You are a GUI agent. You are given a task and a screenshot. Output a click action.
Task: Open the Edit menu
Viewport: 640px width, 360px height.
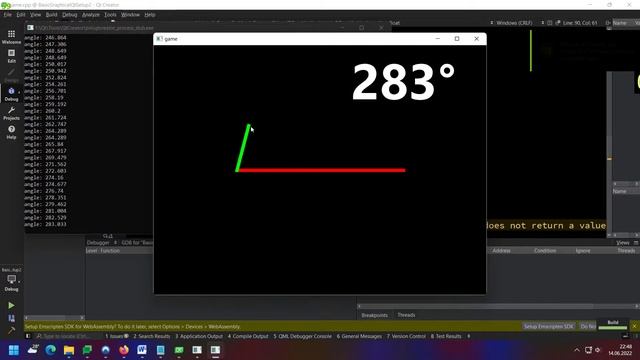[x=21, y=15]
